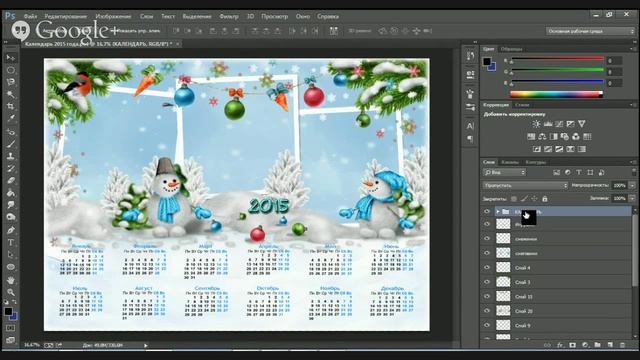Close the calendar document tab
640x360 pixels.
point(178,44)
